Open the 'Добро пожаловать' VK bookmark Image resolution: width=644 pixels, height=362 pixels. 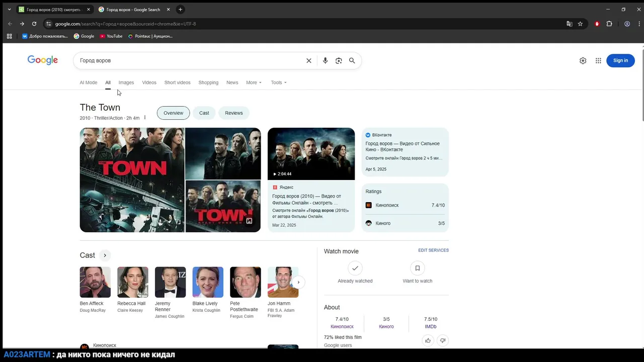click(x=45, y=36)
